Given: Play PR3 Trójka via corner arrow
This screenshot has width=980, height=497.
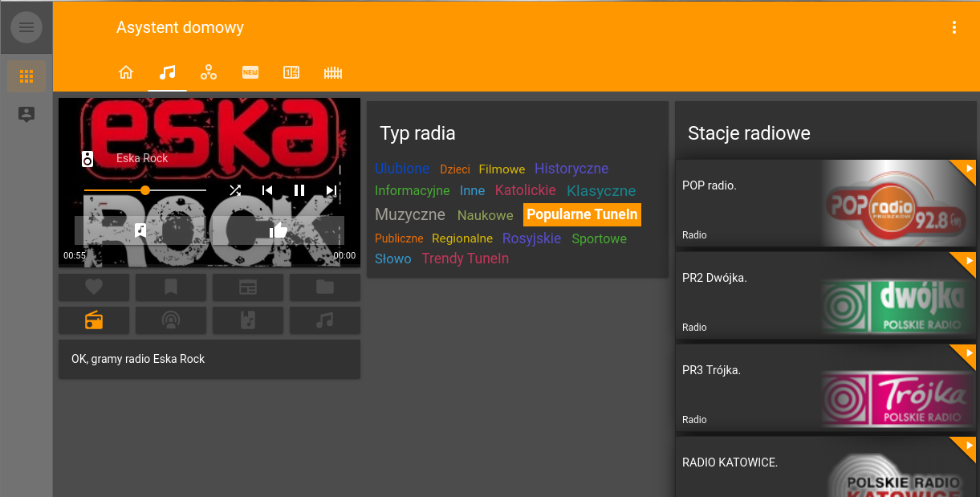Looking at the screenshot, I should (968, 352).
